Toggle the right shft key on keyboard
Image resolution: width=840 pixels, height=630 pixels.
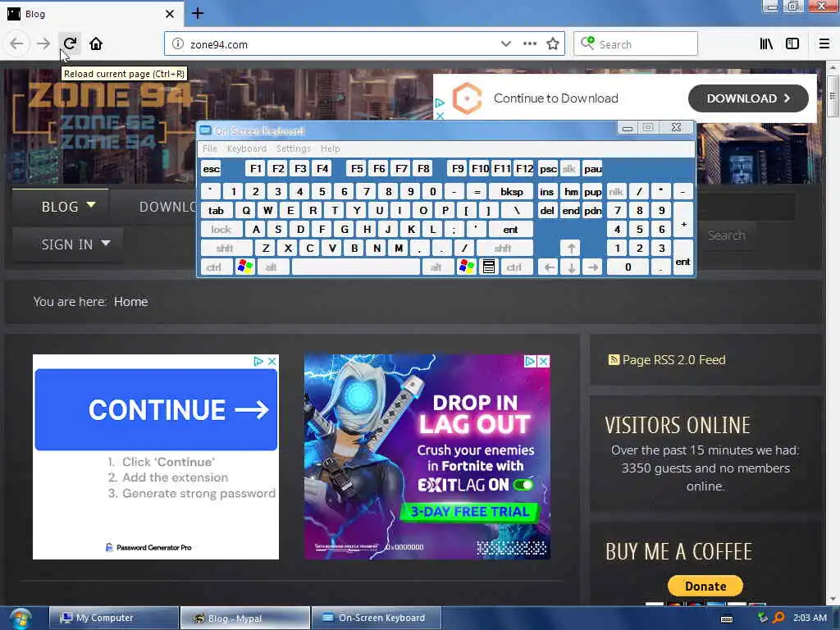[x=504, y=248]
